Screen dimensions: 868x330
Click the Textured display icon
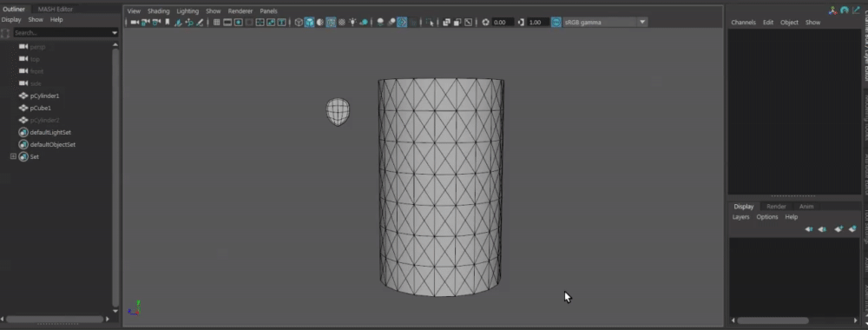[341, 23]
